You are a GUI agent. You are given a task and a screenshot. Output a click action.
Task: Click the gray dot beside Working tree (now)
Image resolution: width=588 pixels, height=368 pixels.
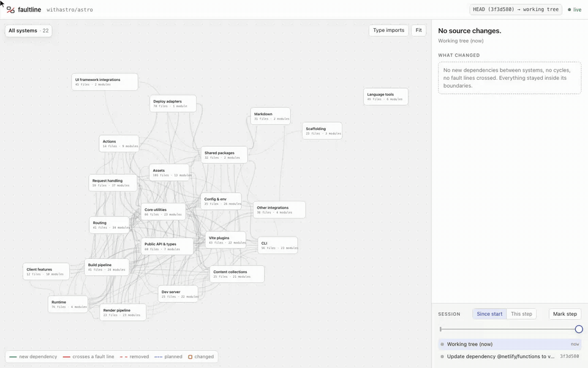tap(442, 344)
